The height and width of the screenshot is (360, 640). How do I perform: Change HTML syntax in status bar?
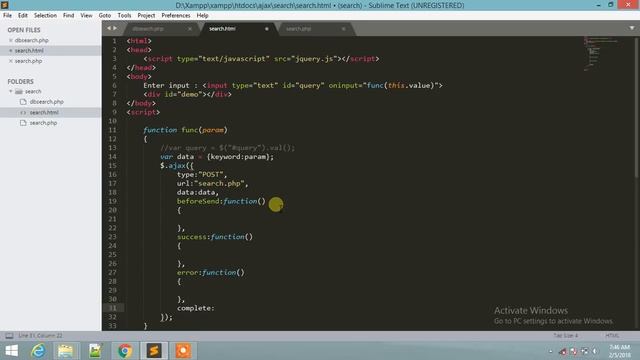pos(612,336)
